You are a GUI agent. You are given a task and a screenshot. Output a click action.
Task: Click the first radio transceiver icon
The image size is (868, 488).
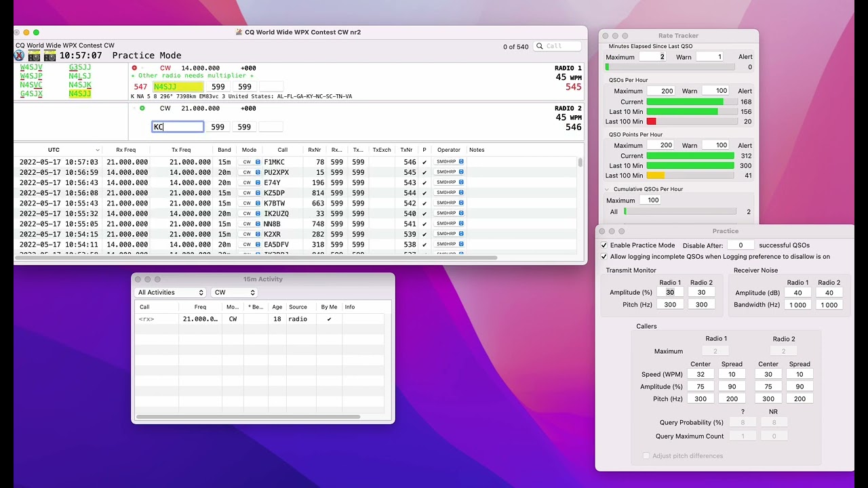(35, 56)
